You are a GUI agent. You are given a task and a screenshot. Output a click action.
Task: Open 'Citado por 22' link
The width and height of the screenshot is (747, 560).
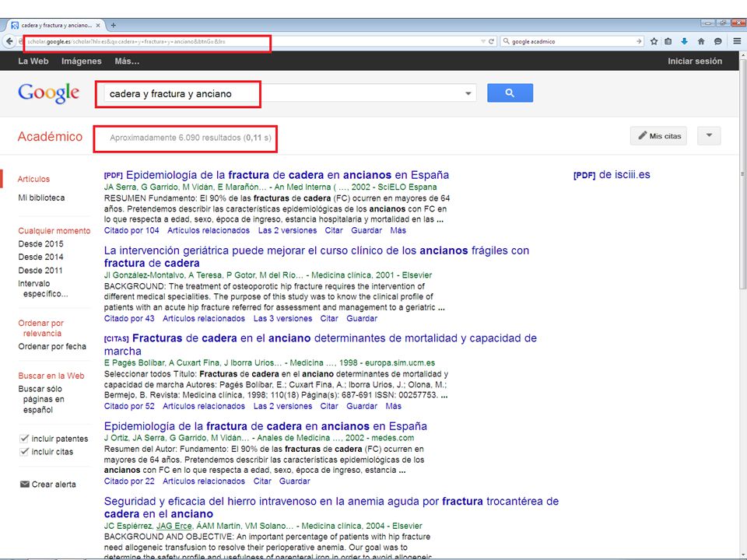tap(129, 481)
